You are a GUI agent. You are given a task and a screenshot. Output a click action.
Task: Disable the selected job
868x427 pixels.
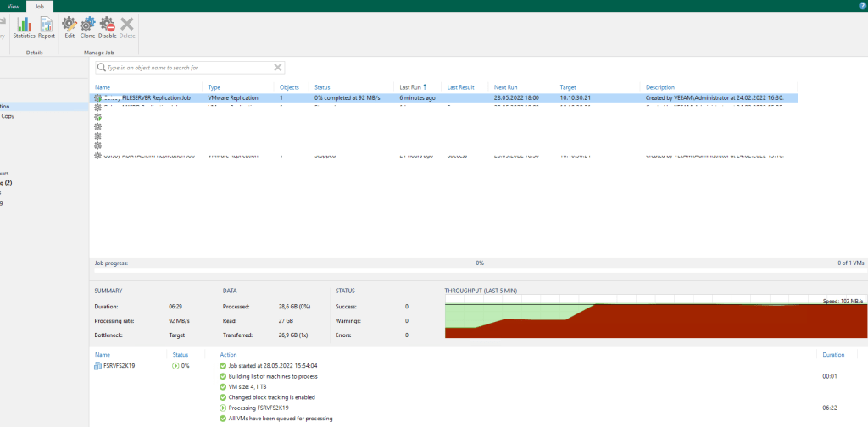[107, 27]
